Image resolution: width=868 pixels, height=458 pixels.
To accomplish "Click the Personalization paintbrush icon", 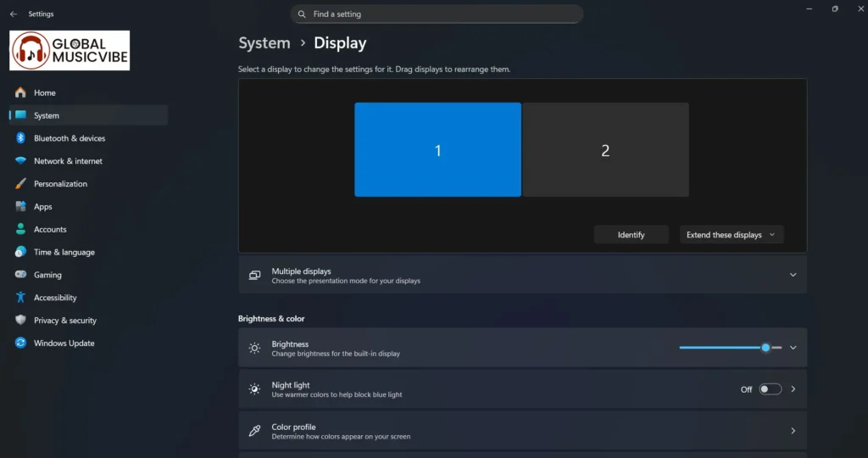I will coord(20,183).
